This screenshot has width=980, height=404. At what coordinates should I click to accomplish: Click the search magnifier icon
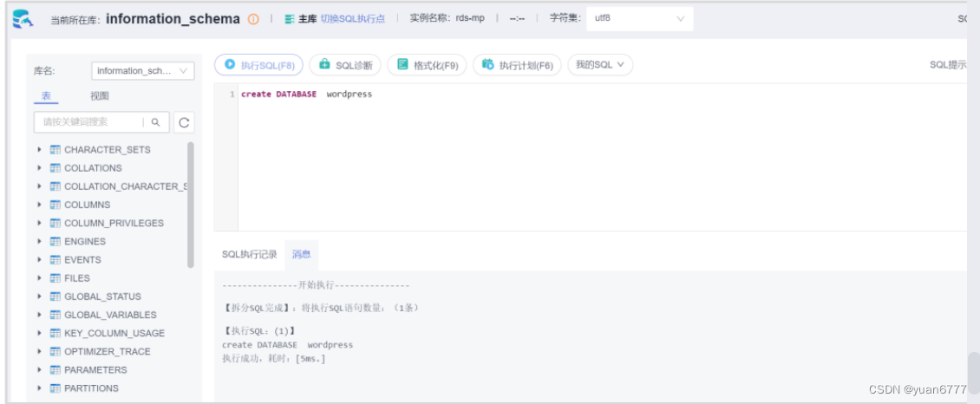point(156,122)
